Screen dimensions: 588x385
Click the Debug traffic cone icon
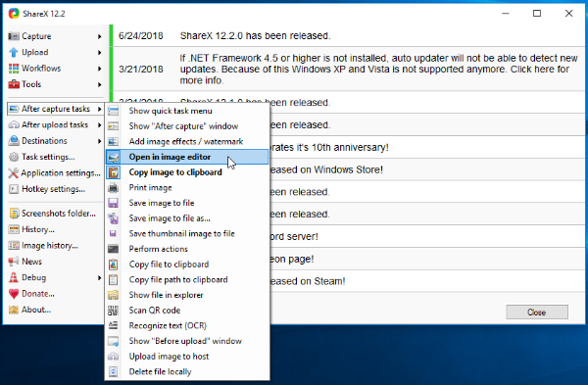coord(14,277)
